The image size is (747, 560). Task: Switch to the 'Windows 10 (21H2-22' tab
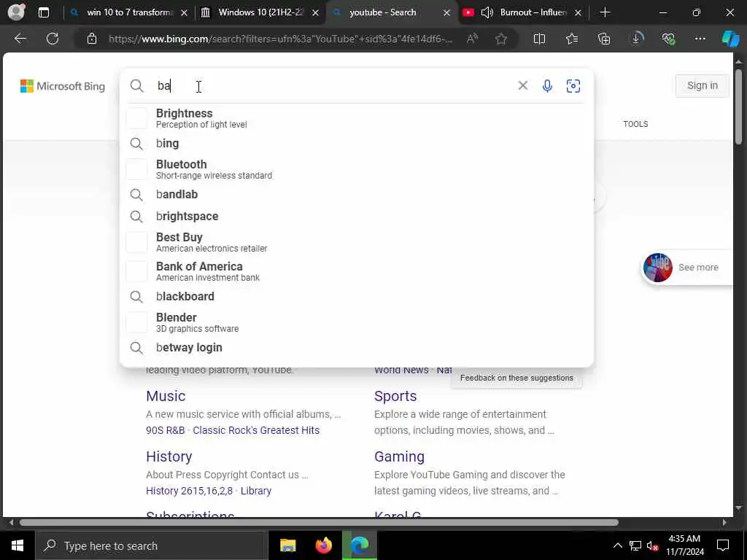(x=260, y=13)
